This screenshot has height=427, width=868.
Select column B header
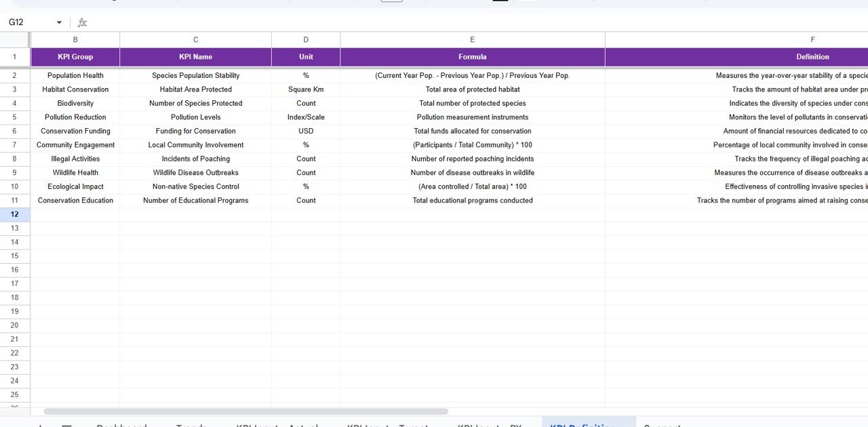75,40
